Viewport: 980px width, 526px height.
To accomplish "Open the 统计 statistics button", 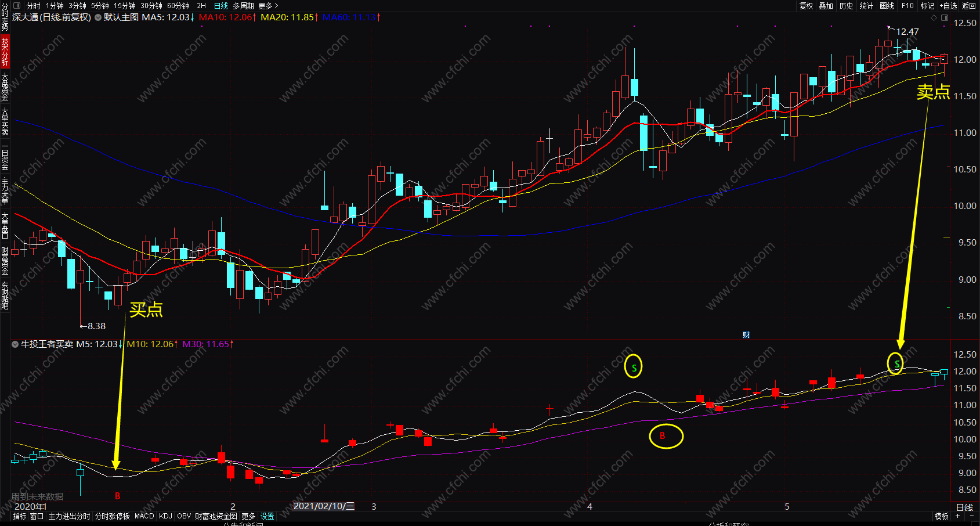I will [866, 6].
